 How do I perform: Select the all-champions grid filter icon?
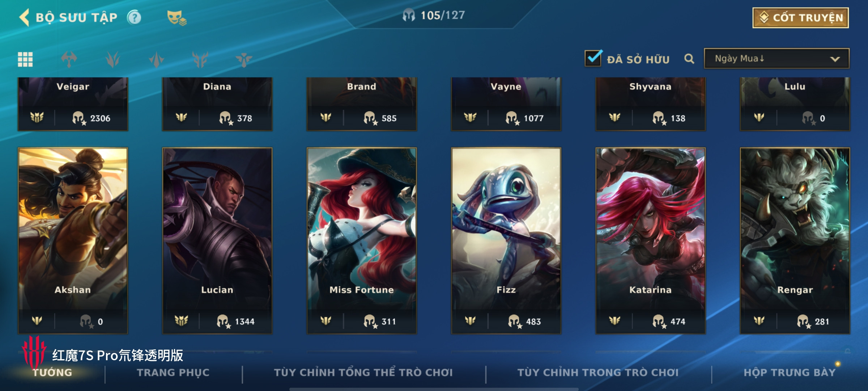point(25,59)
